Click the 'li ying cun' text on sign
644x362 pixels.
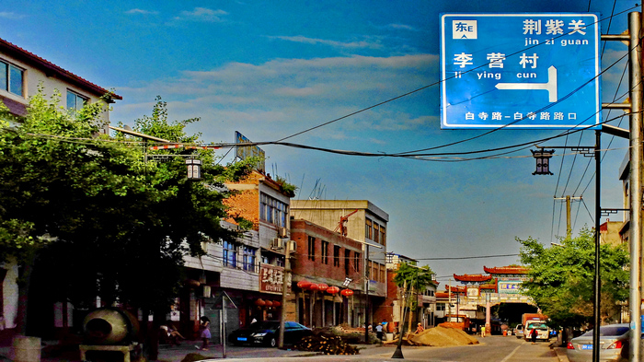(x=496, y=75)
